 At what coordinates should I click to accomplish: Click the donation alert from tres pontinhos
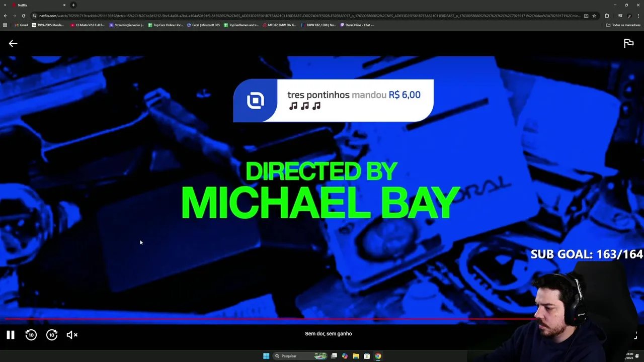[333, 101]
